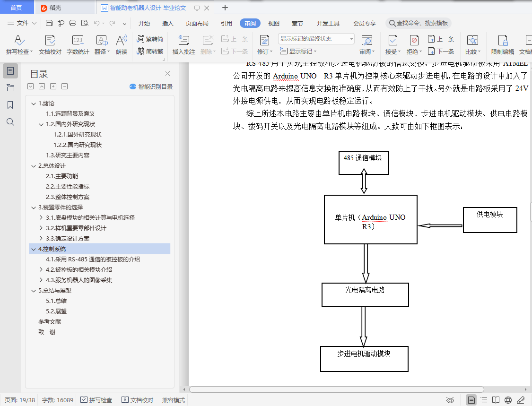532x406 pixels.
Task: Jump to 2.3.整体控制方案 heading
Action: click(68, 197)
